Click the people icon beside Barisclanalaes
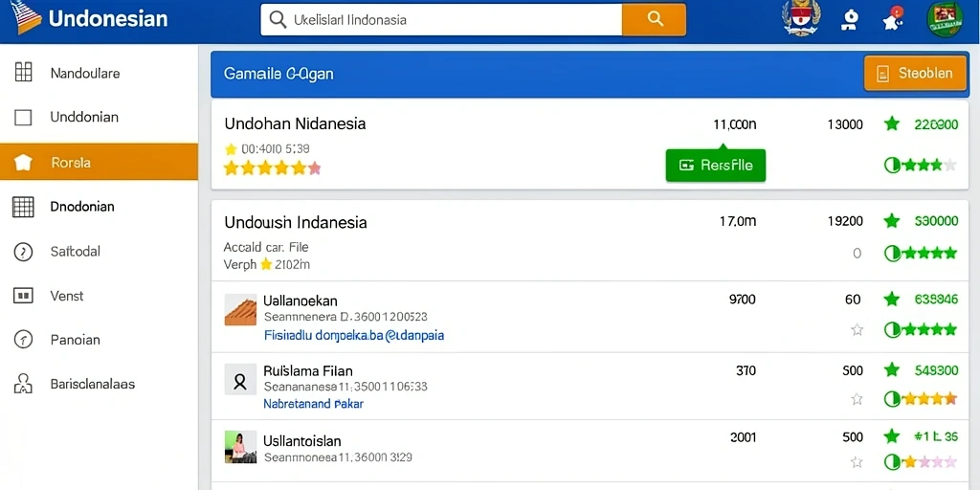 pyautogui.click(x=23, y=384)
